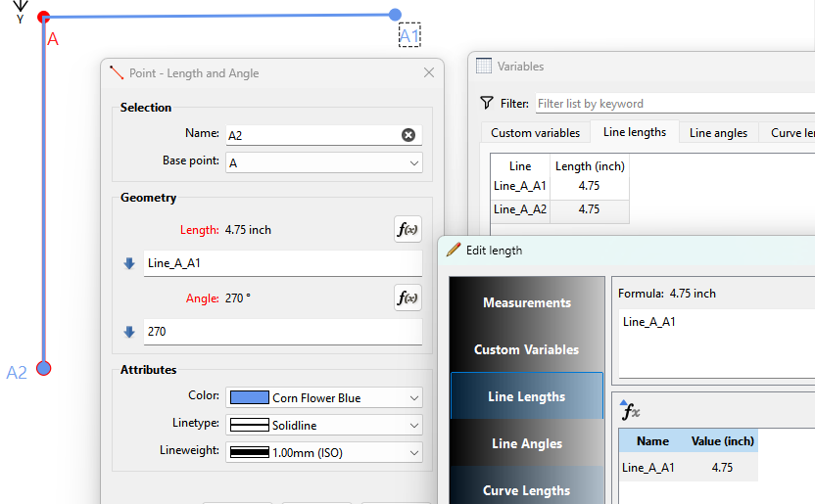
Task: Expand the Linetype dropdown
Action: pos(323,425)
